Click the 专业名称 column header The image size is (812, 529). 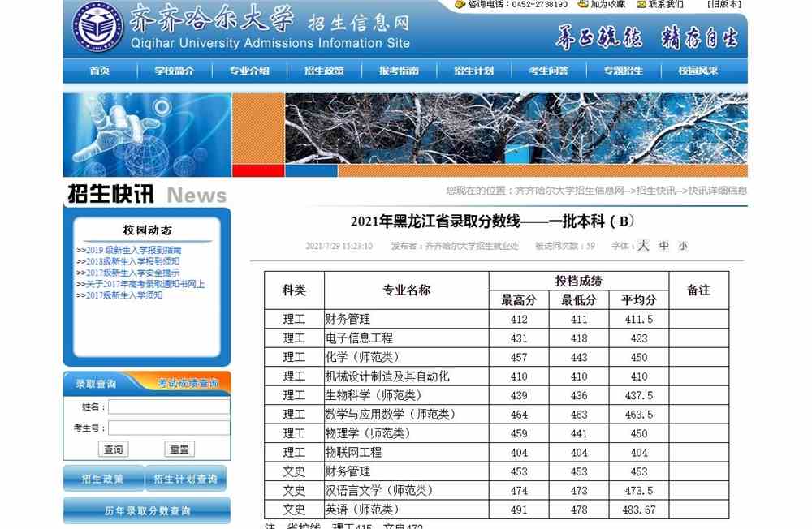[x=407, y=290]
